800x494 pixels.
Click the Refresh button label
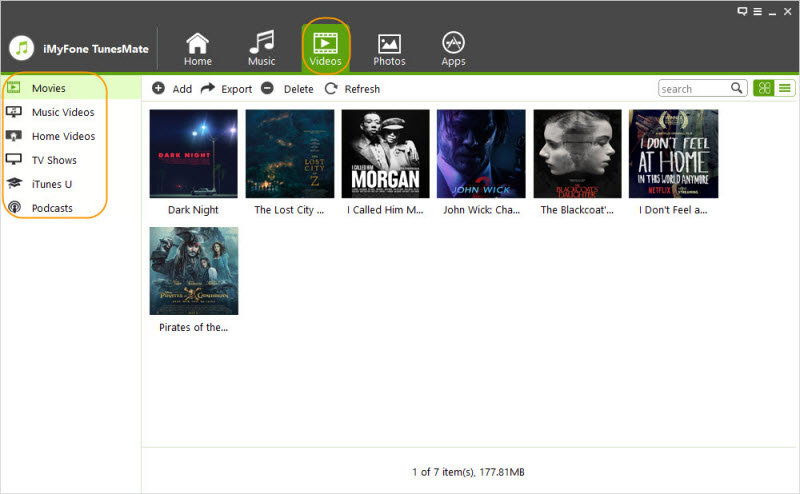coord(362,89)
